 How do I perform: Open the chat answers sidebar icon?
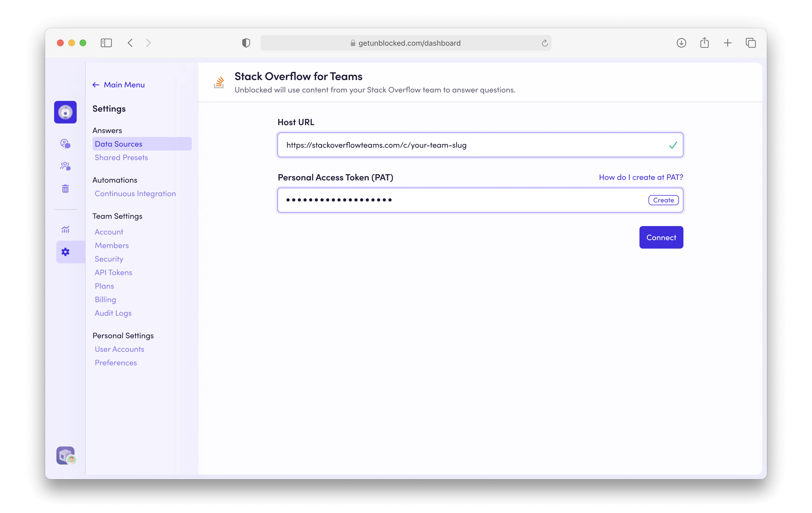coord(65,143)
